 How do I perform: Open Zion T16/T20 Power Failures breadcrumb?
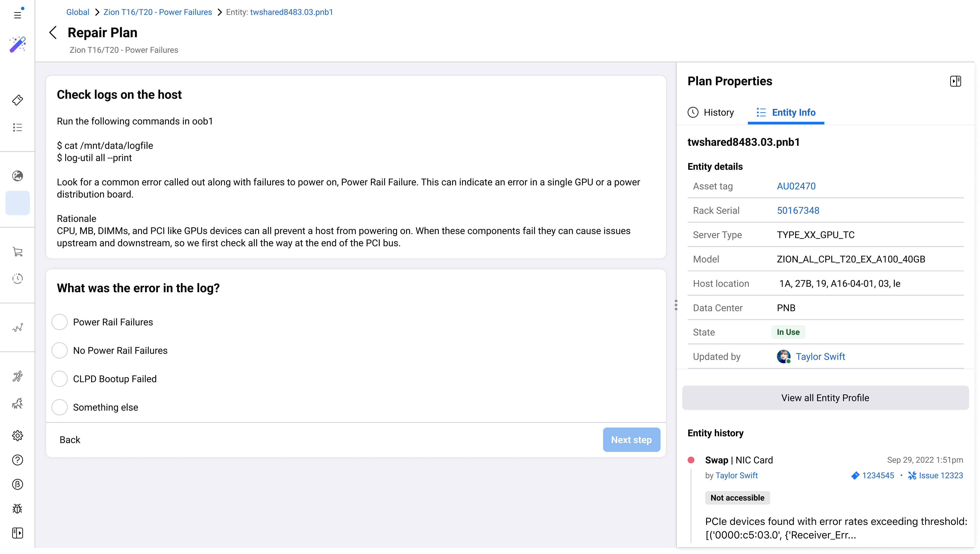[x=157, y=12]
